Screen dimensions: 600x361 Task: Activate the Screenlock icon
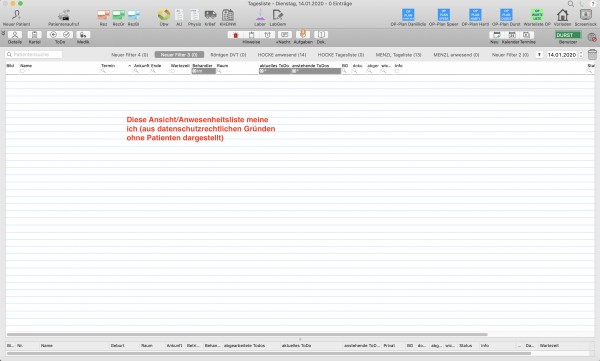click(585, 15)
